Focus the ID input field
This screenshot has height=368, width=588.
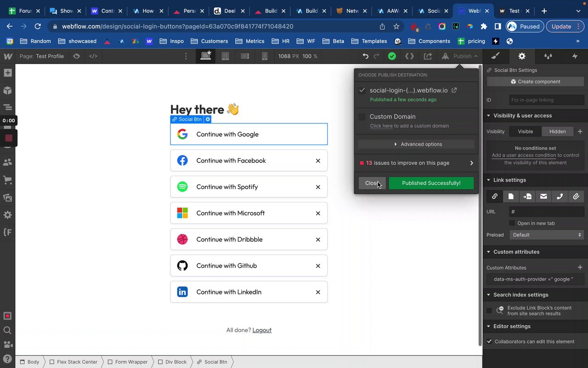547,100
